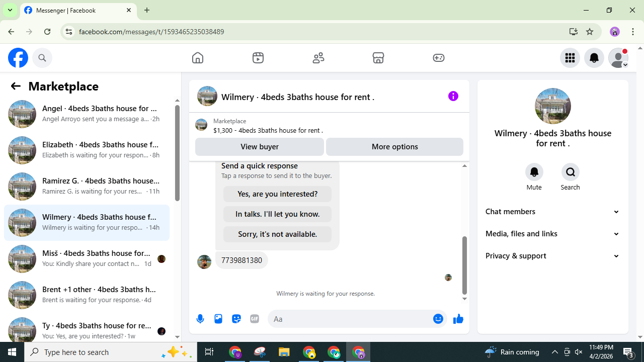Install app icon in address bar
Viewport: 644px width, 362px height.
coord(574,32)
